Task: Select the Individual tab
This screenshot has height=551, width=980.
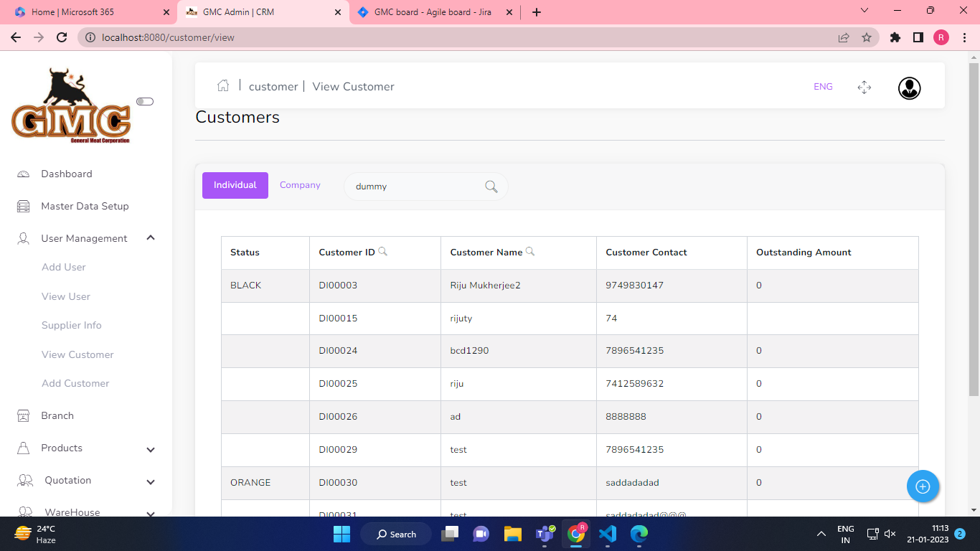Action: (235, 185)
